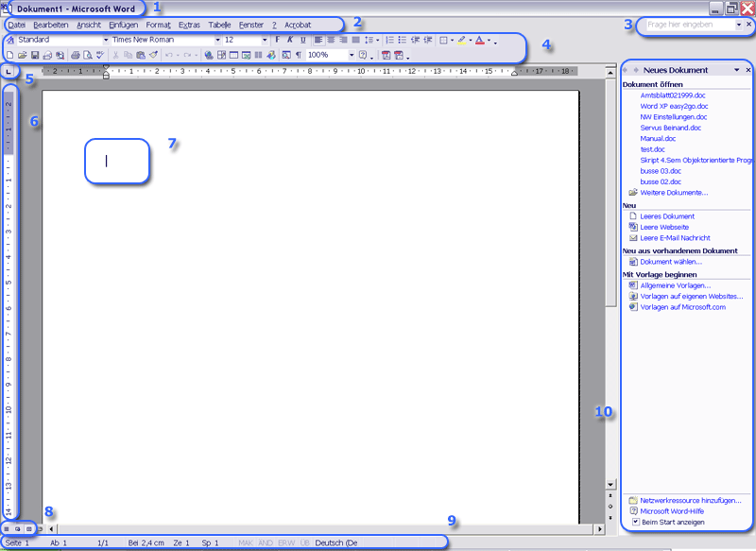Create 'Leeres Dokument' from task pane
Screen dimensions: 756x551
(x=667, y=216)
